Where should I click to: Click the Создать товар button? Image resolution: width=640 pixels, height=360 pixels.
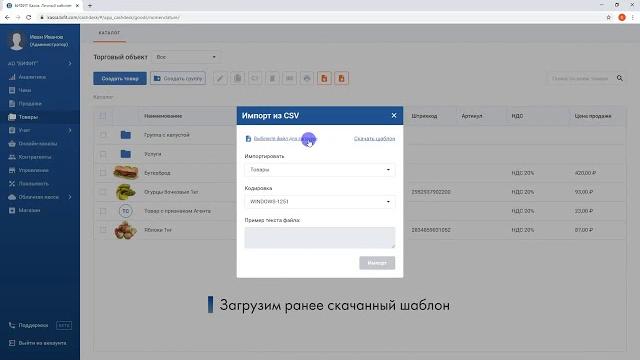[x=120, y=78]
